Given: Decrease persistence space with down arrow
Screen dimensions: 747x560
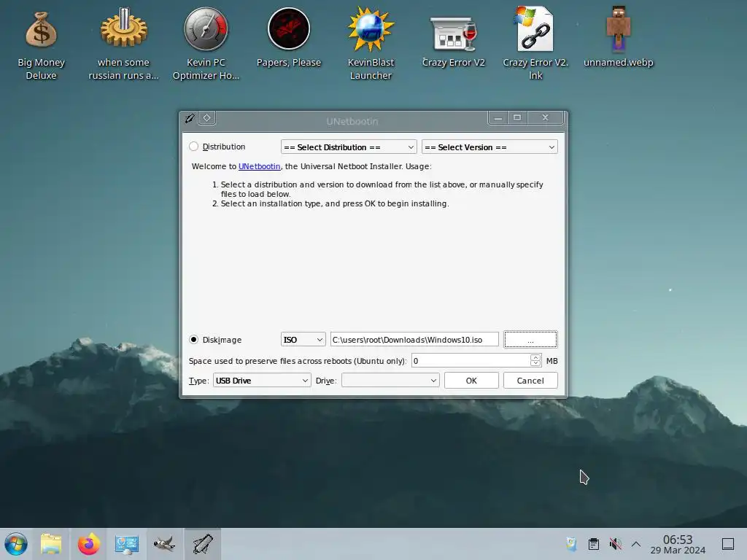Looking at the screenshot, I should (x=535, y=364).
